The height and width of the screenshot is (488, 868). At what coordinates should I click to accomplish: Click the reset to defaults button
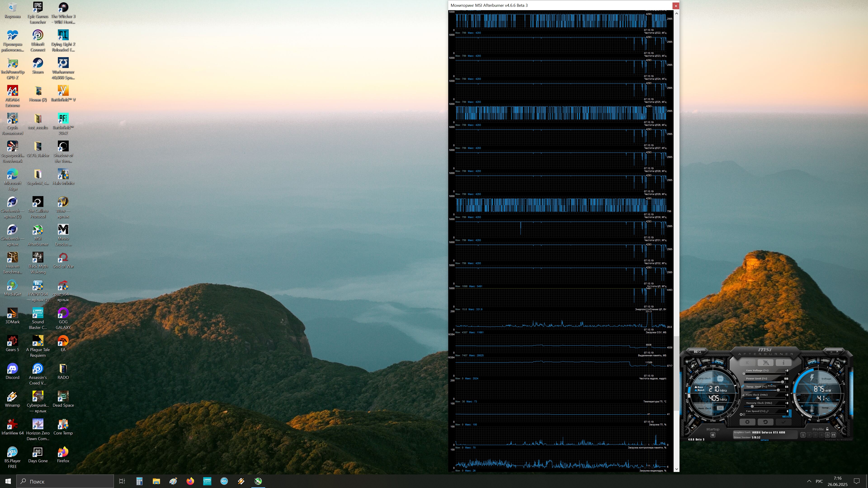tap(766, 422)
